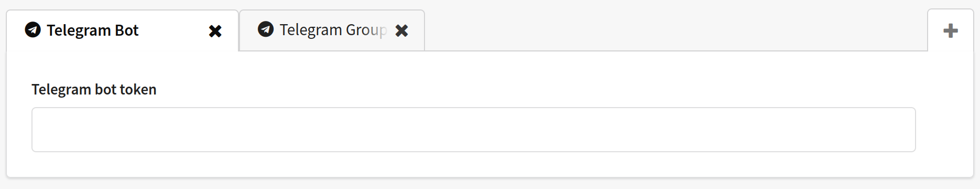Focus the Telegram bot token field
980x189 pixels.
474,130
